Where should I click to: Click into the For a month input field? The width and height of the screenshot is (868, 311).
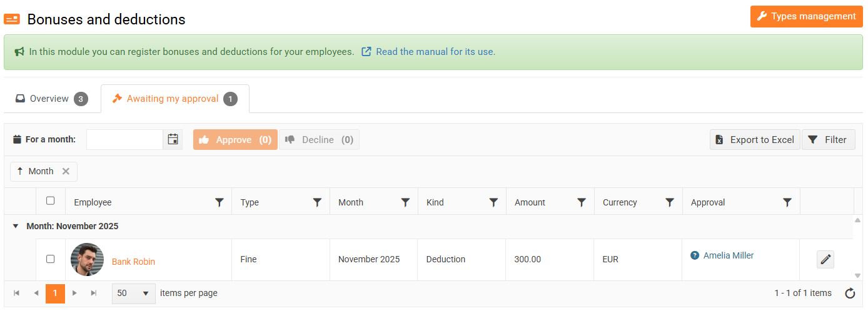pos(124,140)
